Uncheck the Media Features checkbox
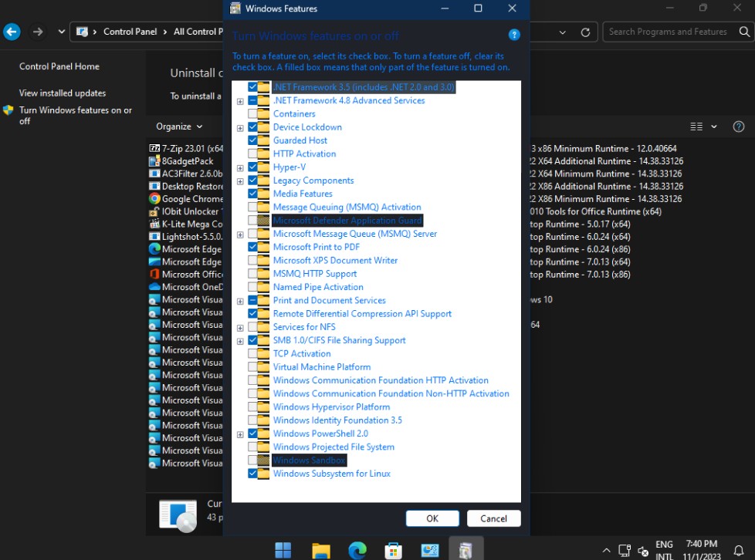 tap(252, 194)
